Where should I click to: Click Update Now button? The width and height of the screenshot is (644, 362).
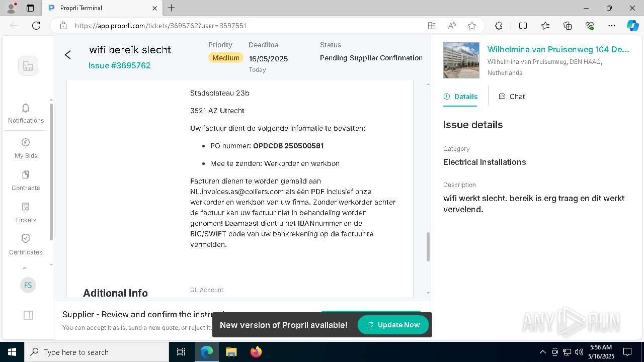click(393, 325)
